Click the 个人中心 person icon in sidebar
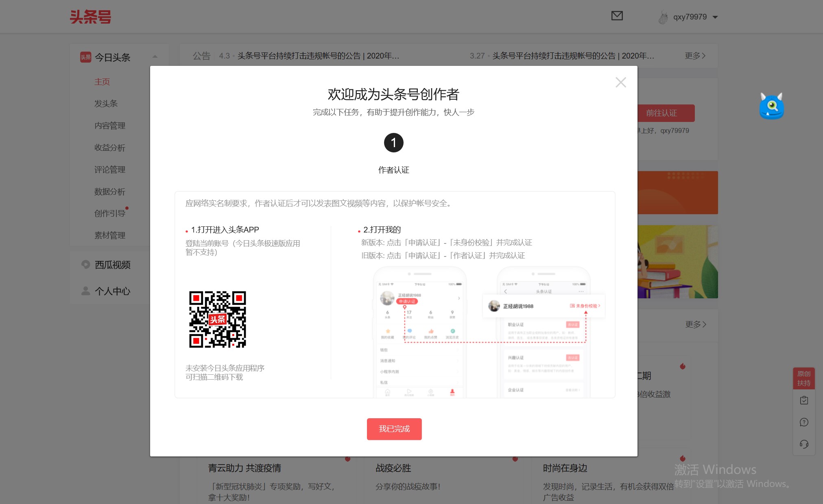 click(x=86, y=291)
